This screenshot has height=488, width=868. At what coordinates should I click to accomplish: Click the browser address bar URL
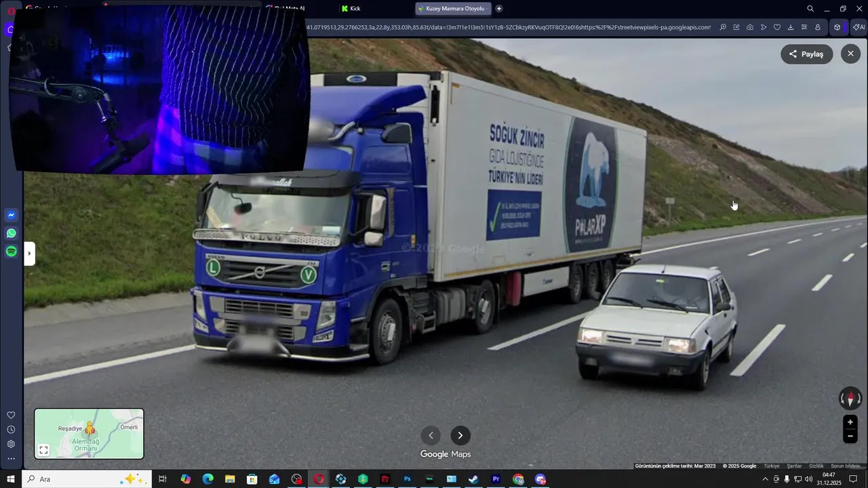[509, 27]
